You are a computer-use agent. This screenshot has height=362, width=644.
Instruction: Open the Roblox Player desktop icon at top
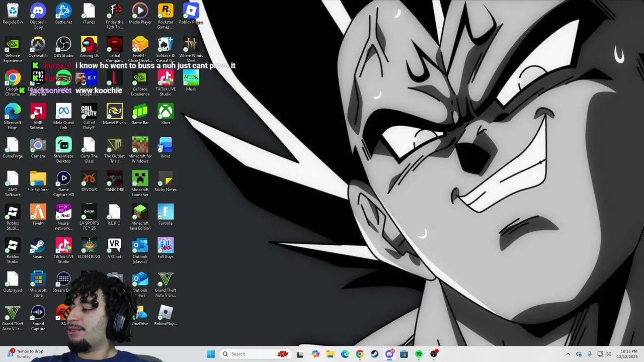tap(191, 14)
